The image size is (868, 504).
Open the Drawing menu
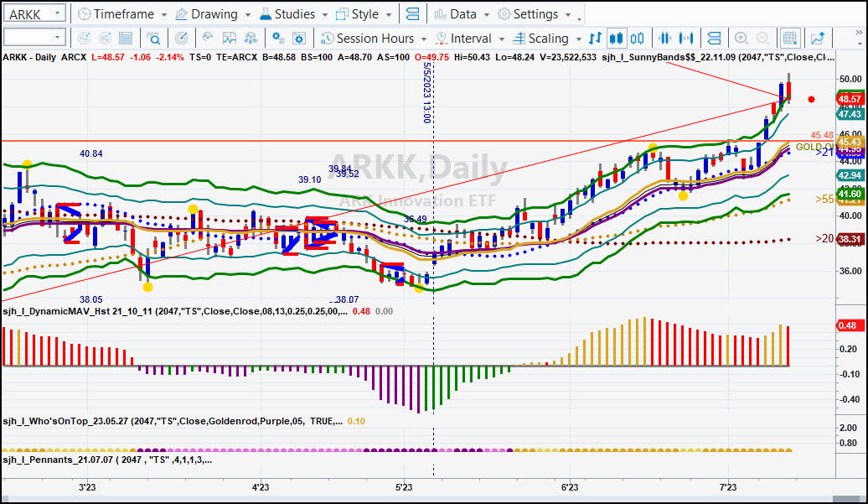pos(213,14)
